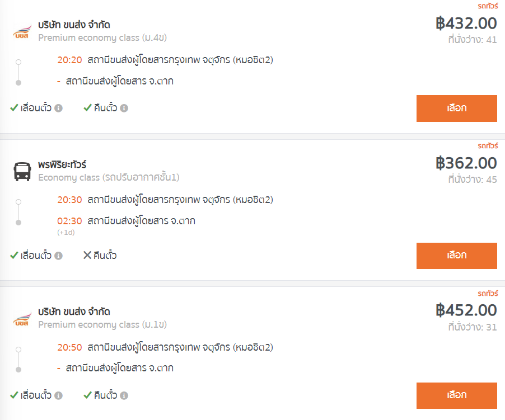Click the bus icon beside พรพิริยะทัวร์
This screenshot has height=420, width=505.
click(22, 171)
